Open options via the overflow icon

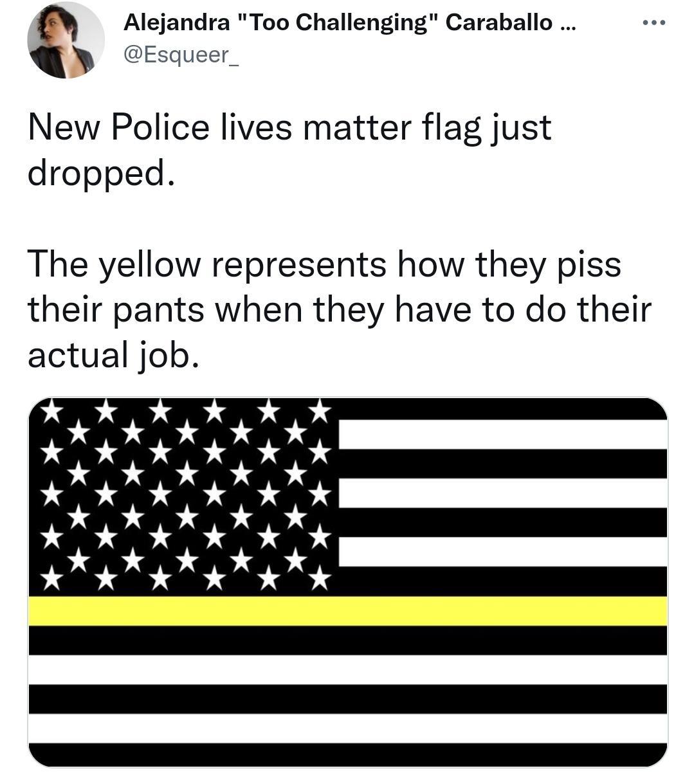point(653,21)
